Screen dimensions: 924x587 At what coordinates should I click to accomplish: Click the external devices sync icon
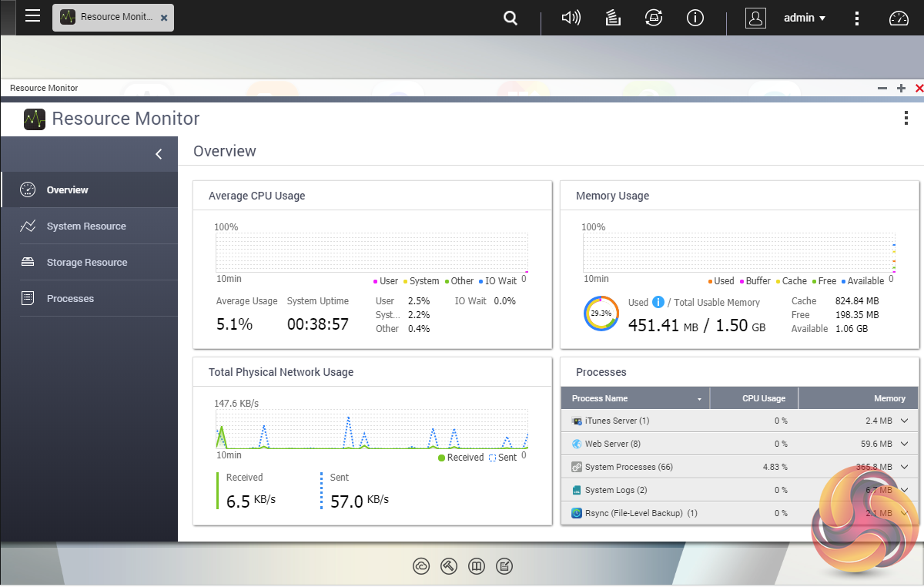(654, 18)
